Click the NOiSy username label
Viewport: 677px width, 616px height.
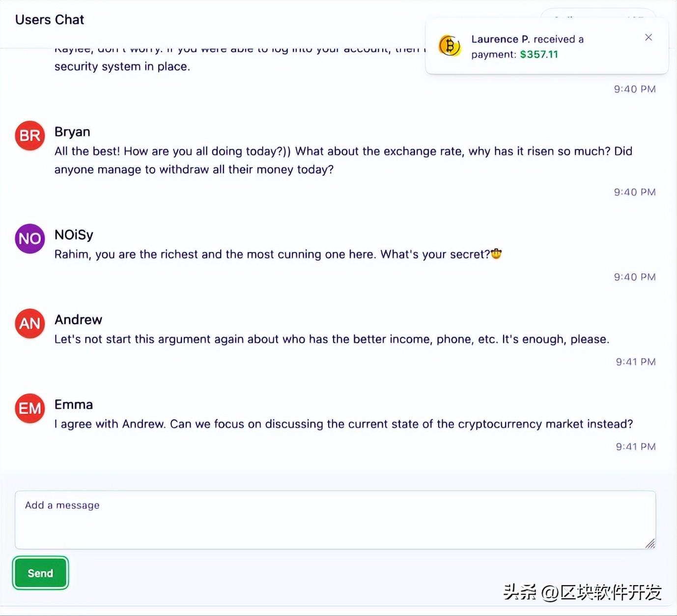74,235
